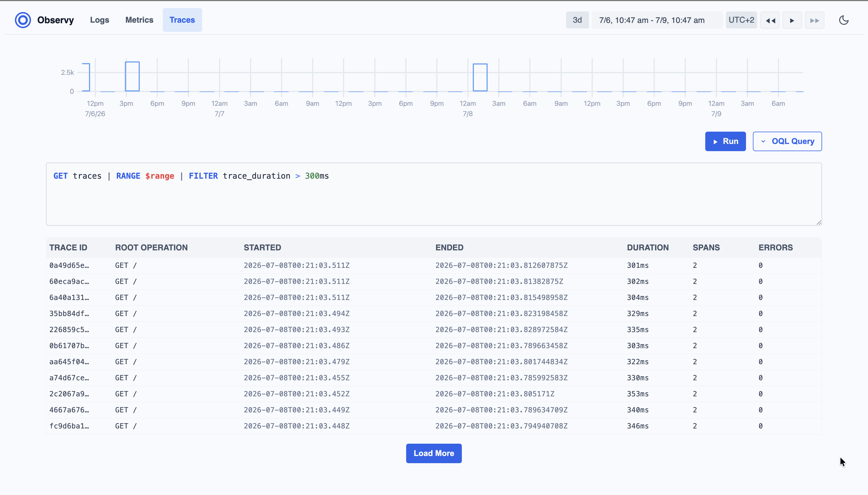Viewport: 868px width, 495px height.
Task: Click the ENDED column header
Action: 449,248
